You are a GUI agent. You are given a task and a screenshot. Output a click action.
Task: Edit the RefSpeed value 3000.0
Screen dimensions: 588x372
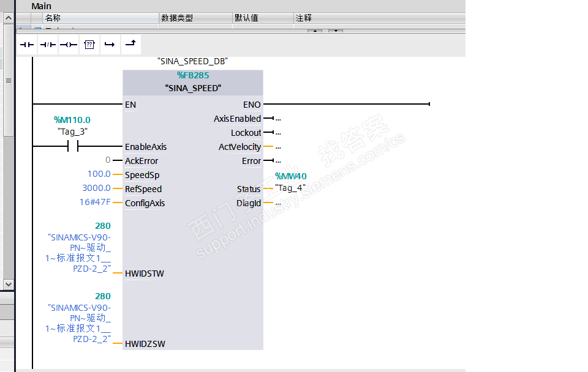96,188
